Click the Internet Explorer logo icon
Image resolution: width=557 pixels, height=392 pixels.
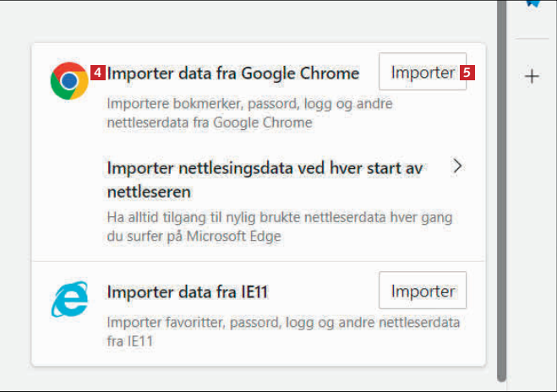(x=69, y=299)
